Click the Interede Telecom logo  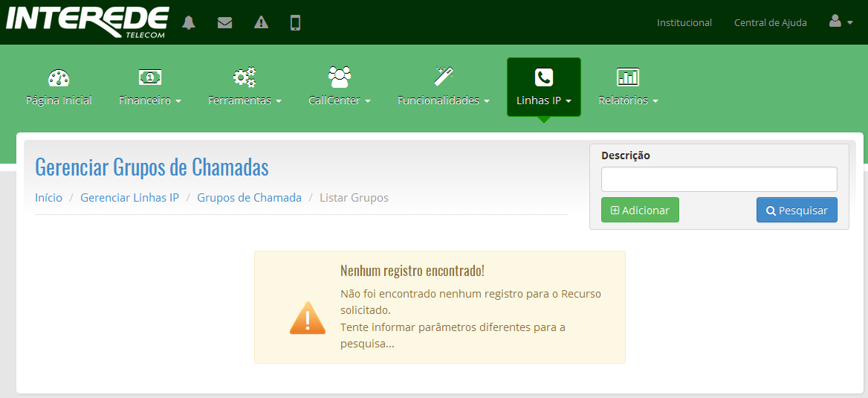[87, 21]
